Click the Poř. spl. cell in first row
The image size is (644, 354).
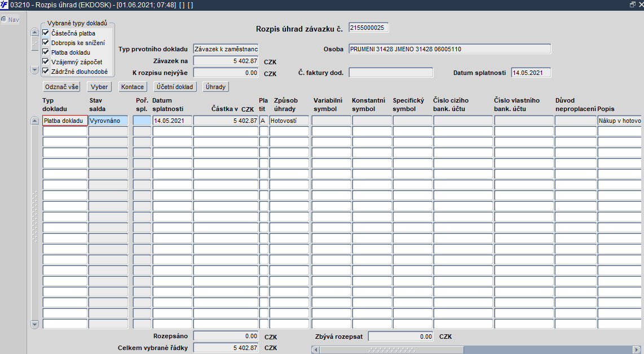[x=142, y=121]
